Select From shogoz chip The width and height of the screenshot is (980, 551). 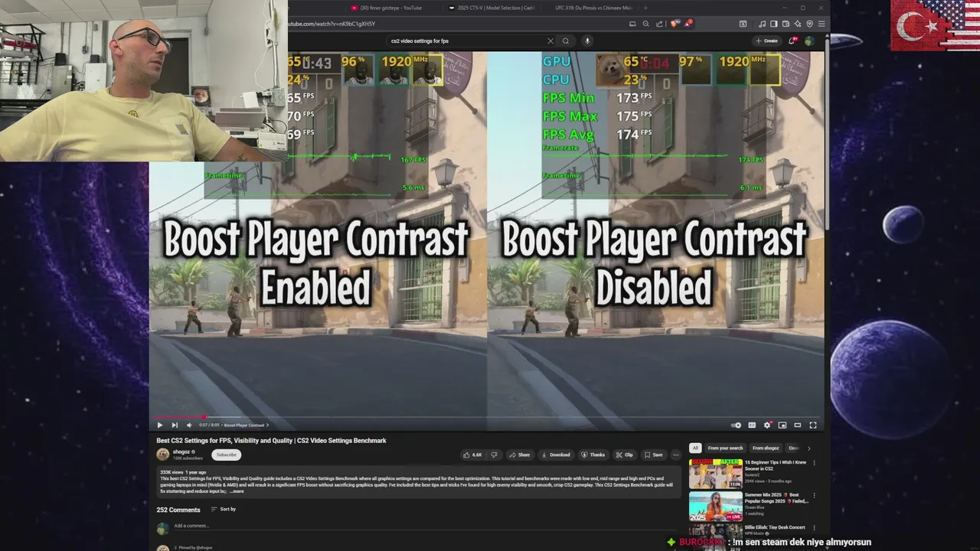click(x=766, y=448)
